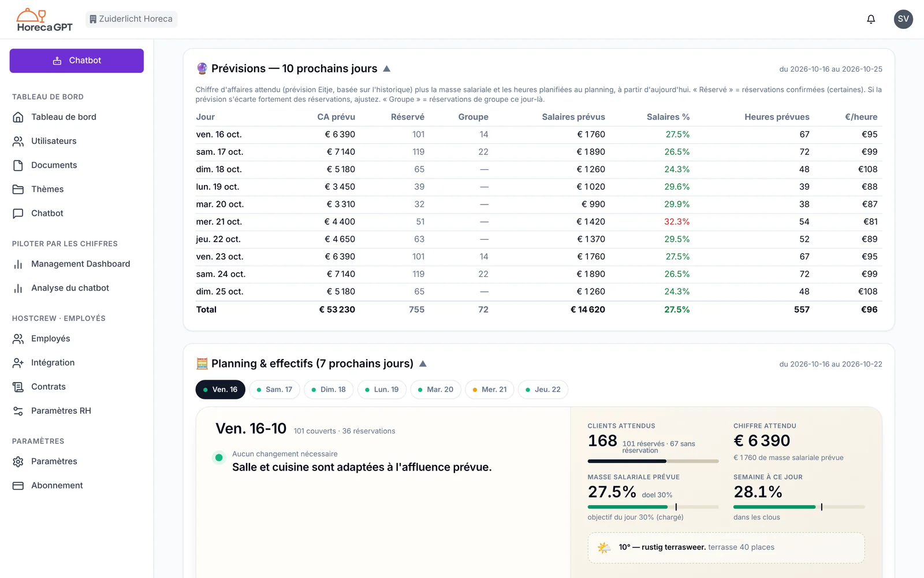This screenshot has width=924, height=578.
Task: Select the Jeu. 22 day tab
Action: 543,390
